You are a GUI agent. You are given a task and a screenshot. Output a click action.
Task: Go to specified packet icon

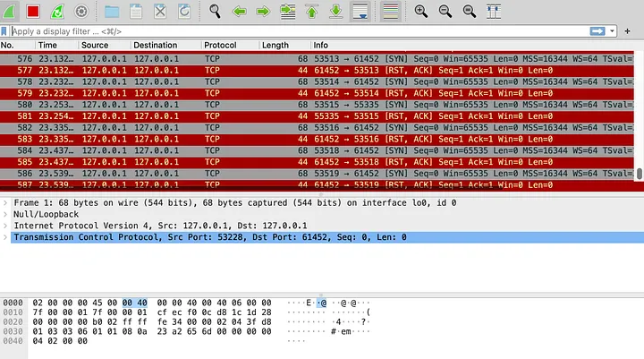287,11
